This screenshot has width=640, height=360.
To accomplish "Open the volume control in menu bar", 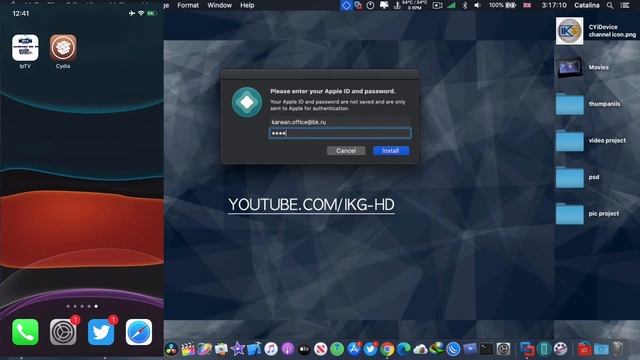I will pyautogui.click(x=477, y=5).
